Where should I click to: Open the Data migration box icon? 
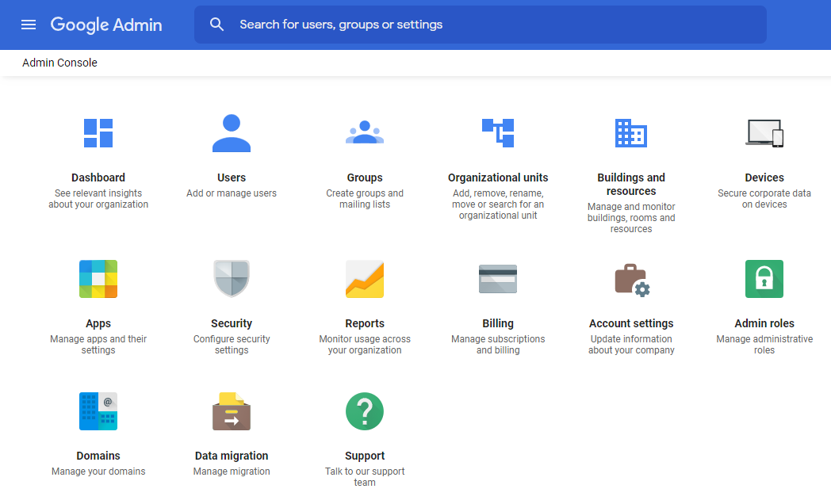pos(232,411)
